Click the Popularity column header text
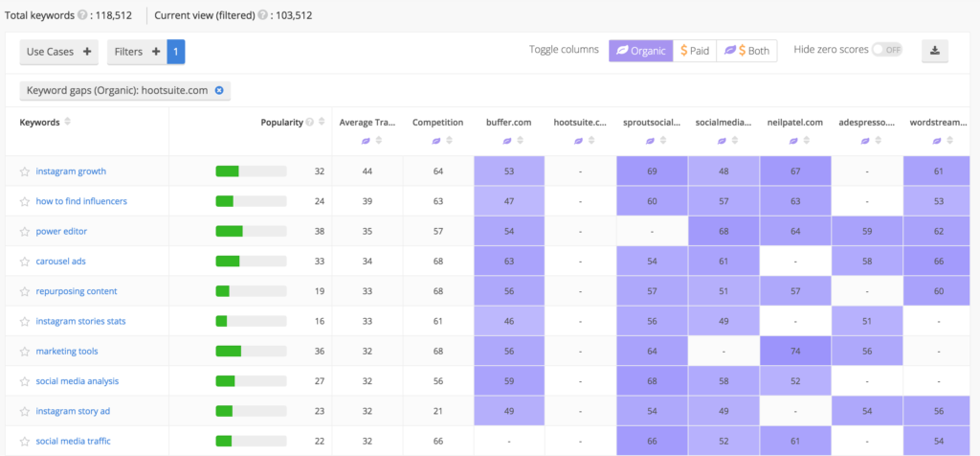The width and height of the screenshot is (980, 456). [x=282, y=123]
